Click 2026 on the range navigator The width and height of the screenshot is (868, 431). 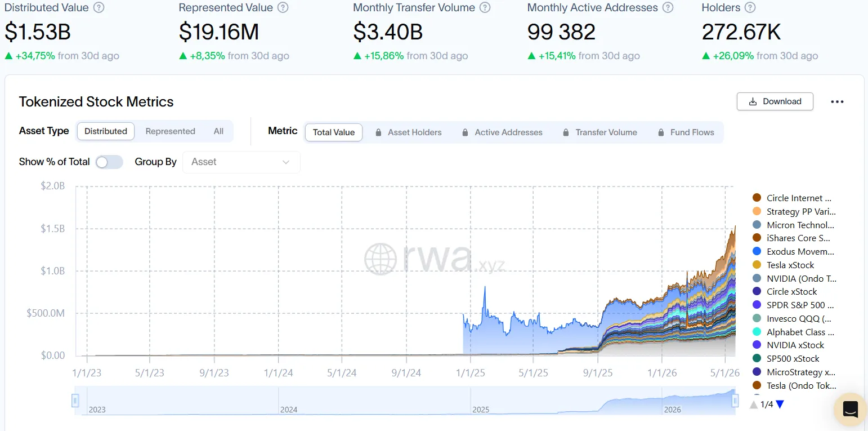[673, 410]
